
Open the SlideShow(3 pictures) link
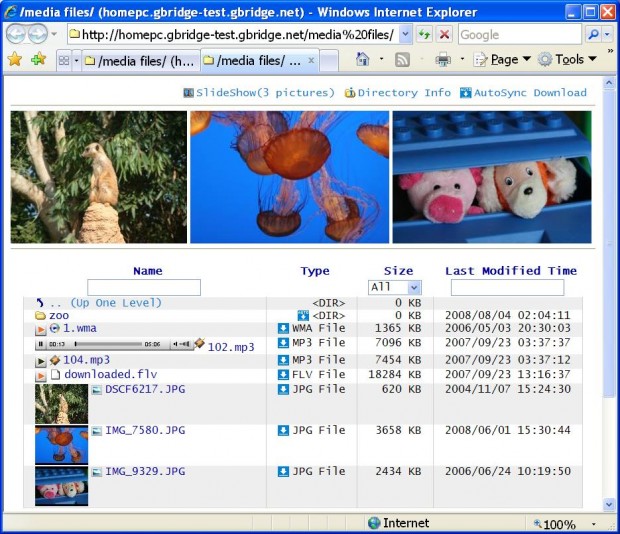(259, 93)
